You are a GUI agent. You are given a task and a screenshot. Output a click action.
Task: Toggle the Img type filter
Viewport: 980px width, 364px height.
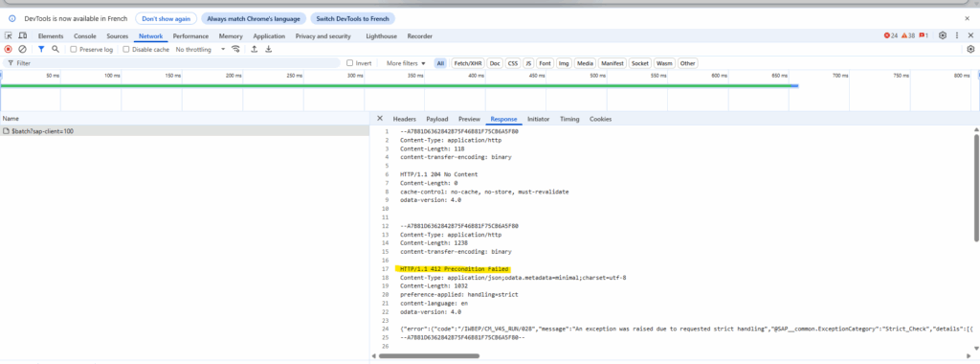[564, 63]
